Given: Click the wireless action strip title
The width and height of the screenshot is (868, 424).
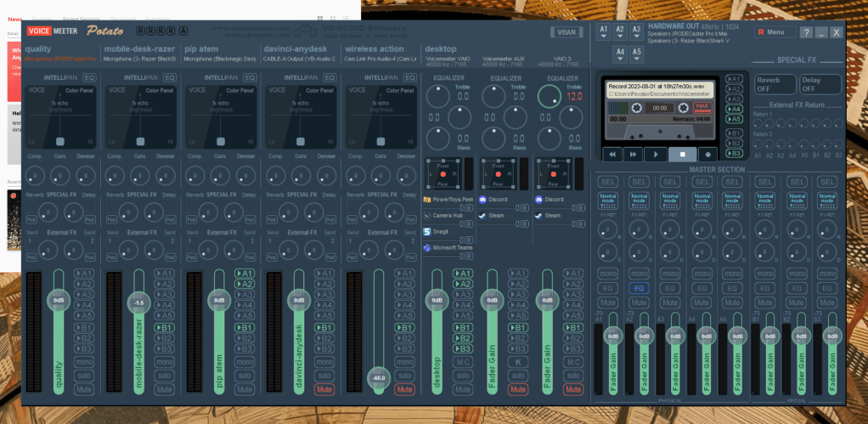Looking at the screenshot, I should 375,48.
